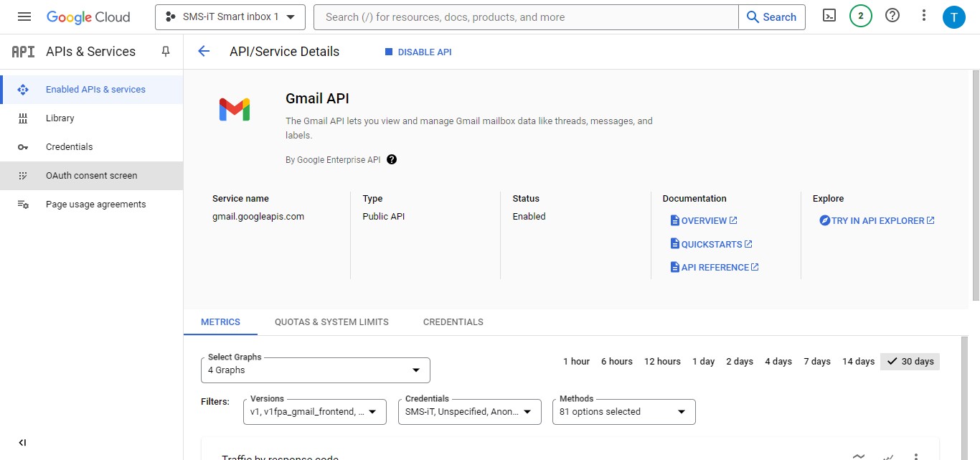Select the 1 hour time range
This screenshot has height=460, width=980.
(576, 361)
